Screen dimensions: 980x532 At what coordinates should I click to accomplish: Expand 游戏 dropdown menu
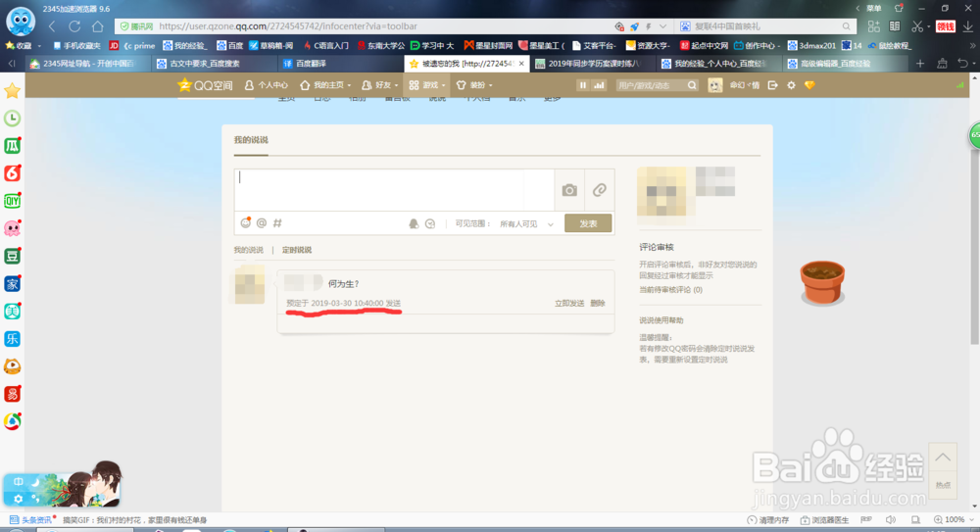pyautogui.click(x=427, y=85)
